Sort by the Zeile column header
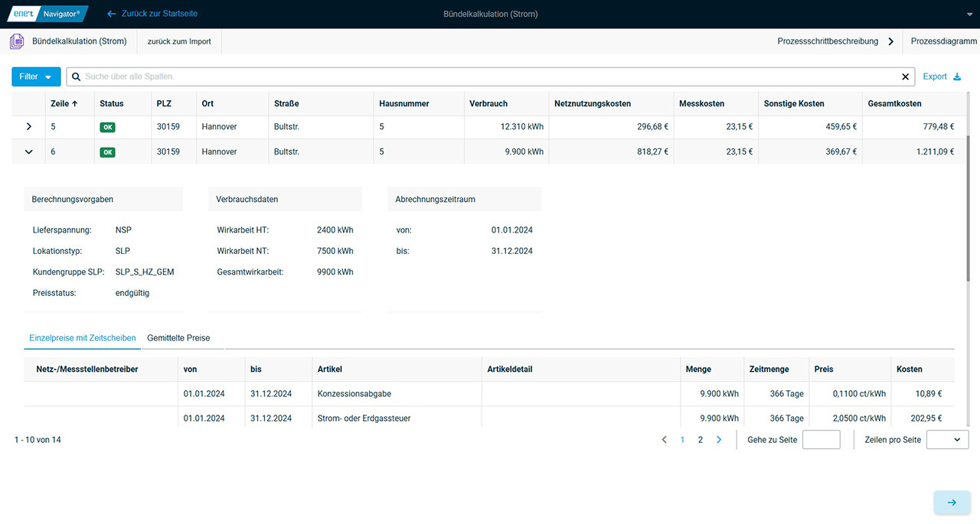 pyautogui.click(x=64, y=103)
